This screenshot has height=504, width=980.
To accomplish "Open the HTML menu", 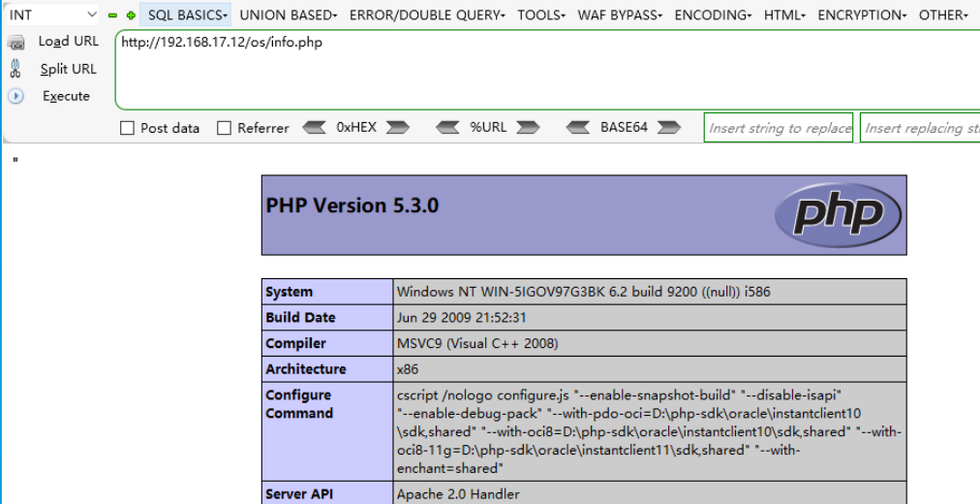I will (784, 15).
